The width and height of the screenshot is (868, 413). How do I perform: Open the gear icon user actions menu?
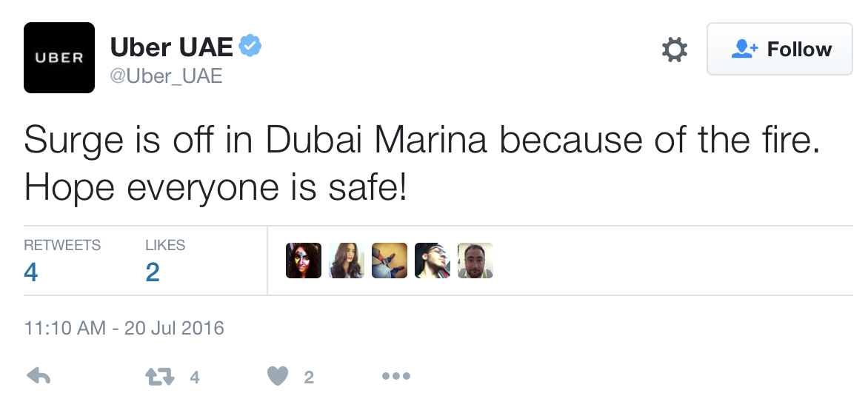point(674,50)
